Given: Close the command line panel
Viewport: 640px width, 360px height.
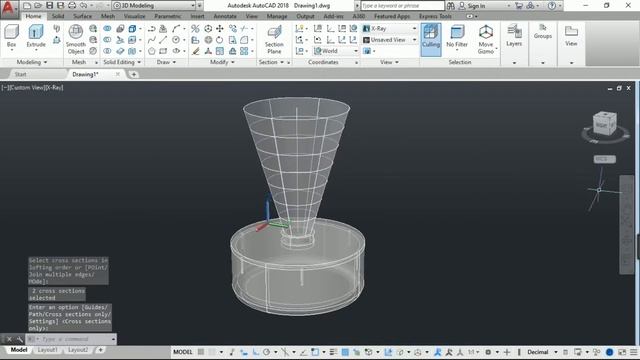Looking at the screenshot, I should pos(9,339).
